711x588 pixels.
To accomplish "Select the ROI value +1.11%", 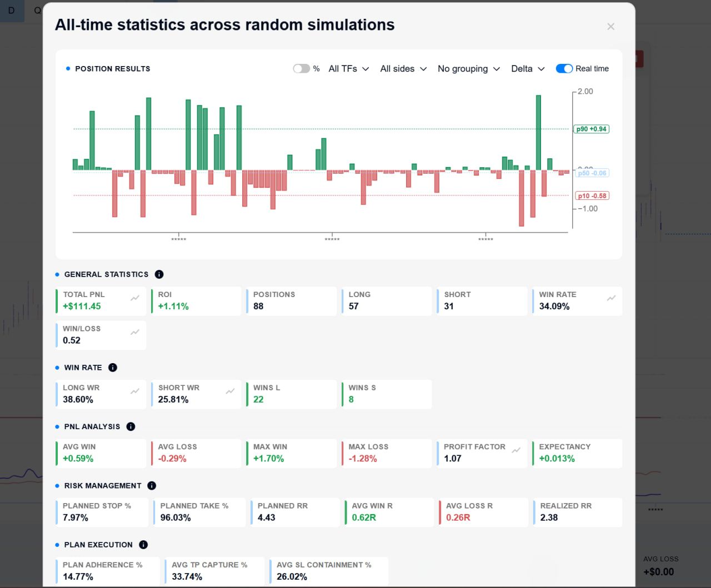I will (x=173, y=306).
